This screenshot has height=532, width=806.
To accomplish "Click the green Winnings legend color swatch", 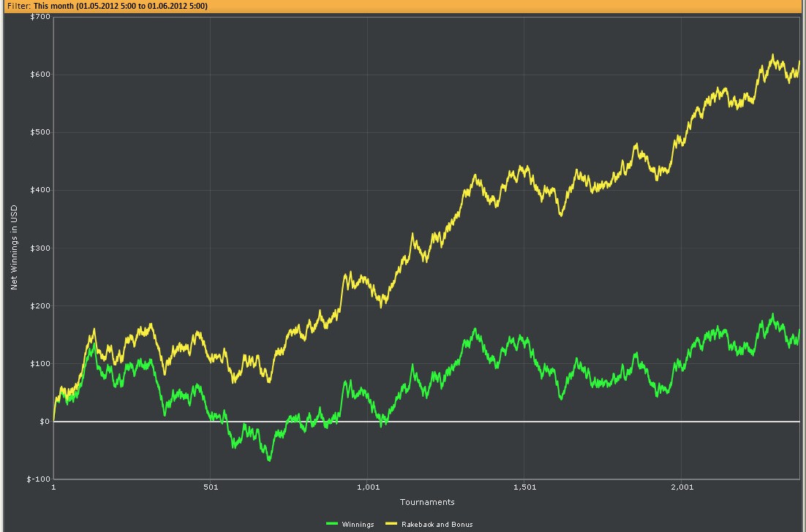I will coord(332,524).
